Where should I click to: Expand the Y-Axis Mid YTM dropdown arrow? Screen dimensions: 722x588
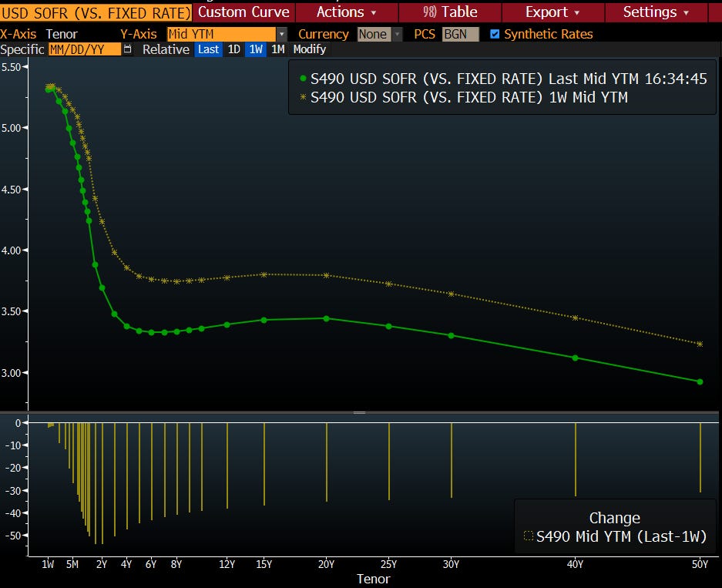tap(282, 34)
